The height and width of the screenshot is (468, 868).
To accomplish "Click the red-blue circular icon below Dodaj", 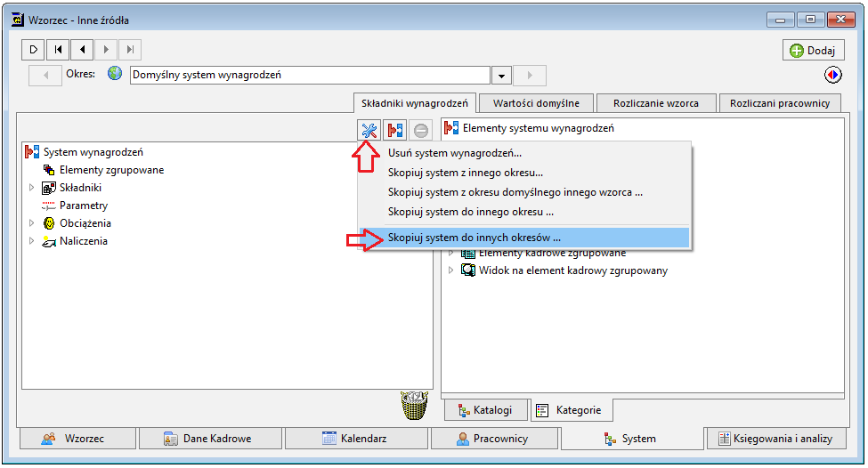I will (832, 75).
